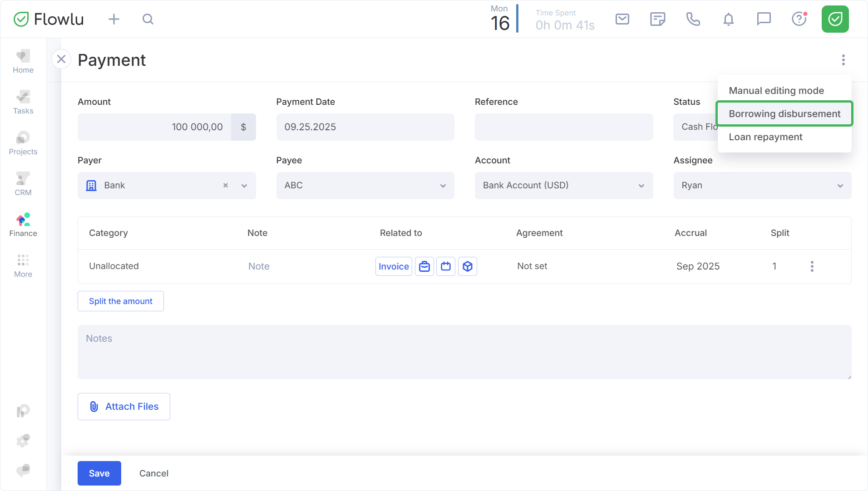Open the phone calls icon

point(693,19)
